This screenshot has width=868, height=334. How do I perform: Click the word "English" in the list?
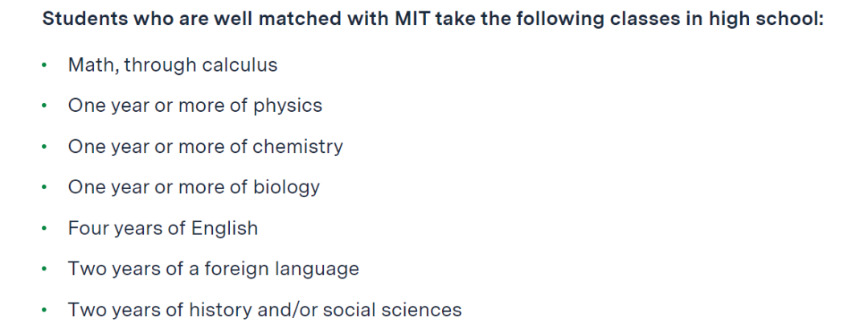tap(225, 229)
